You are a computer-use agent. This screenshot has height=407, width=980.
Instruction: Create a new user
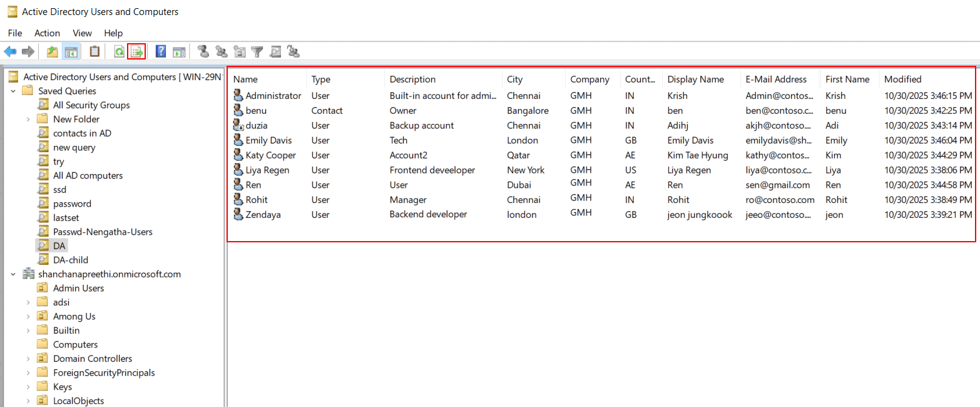(202, 51)
